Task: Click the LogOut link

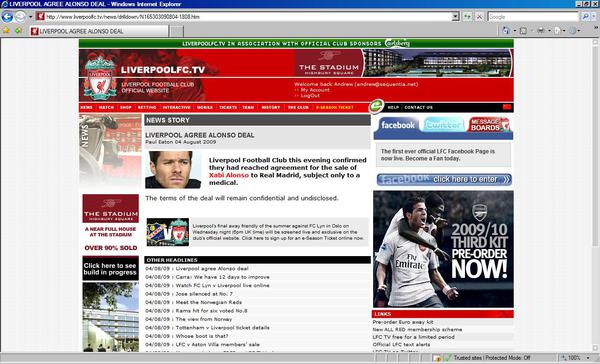Action: pos(310,96)
